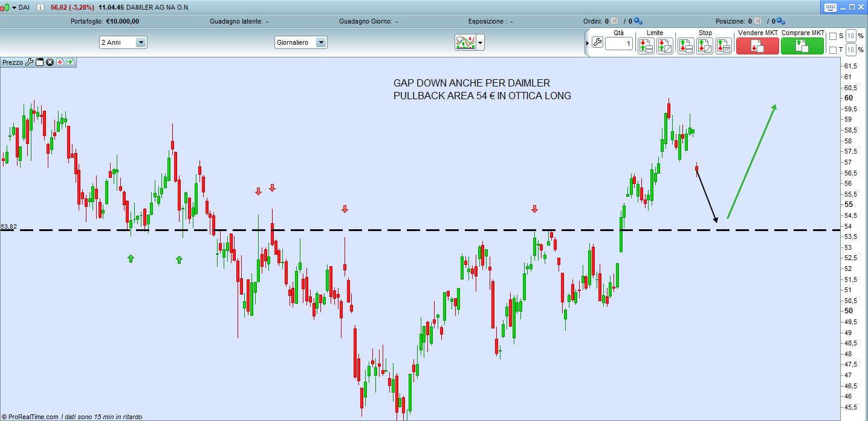The image size is (868, 421).
Task: Select the GAP DOWN ANCHE PER DAIMLER annotation
Action: pos(472,83)
